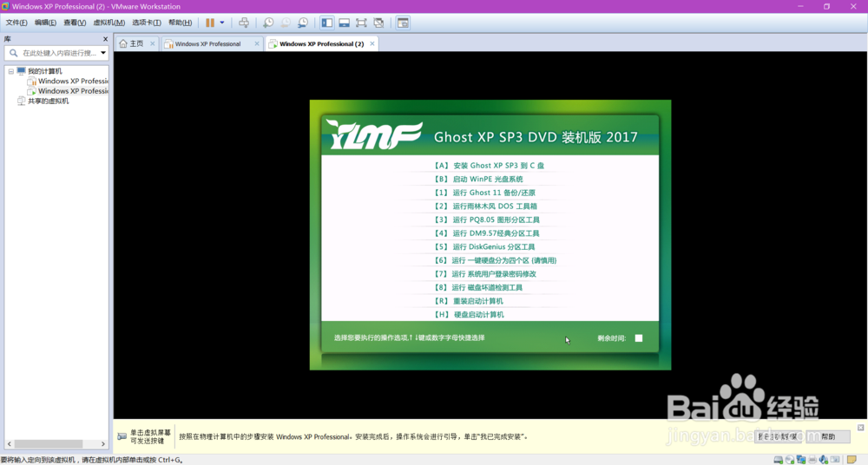This screenshot has height=465, width=868.
Task: Open the library search options dropdown arrow
Action: pos(103,53)
